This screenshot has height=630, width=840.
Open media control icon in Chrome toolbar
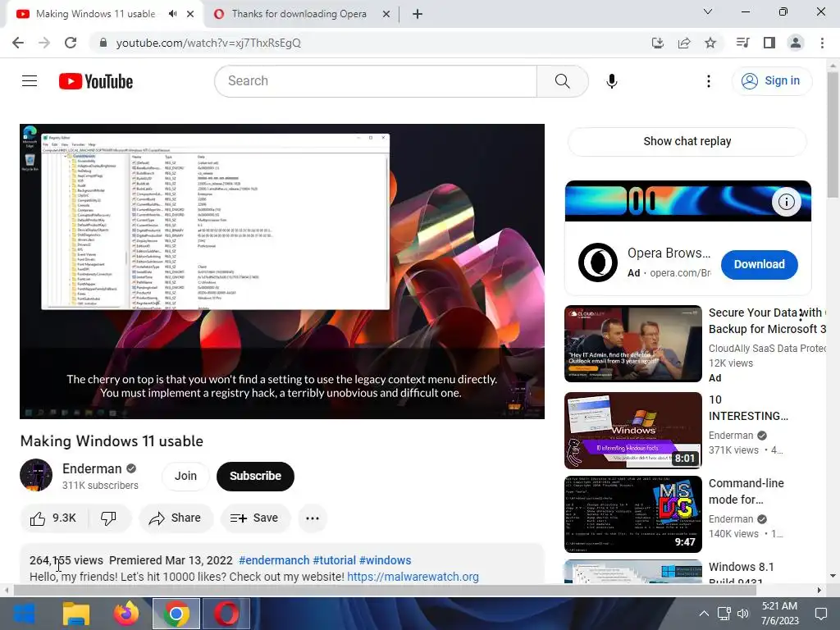742,43
